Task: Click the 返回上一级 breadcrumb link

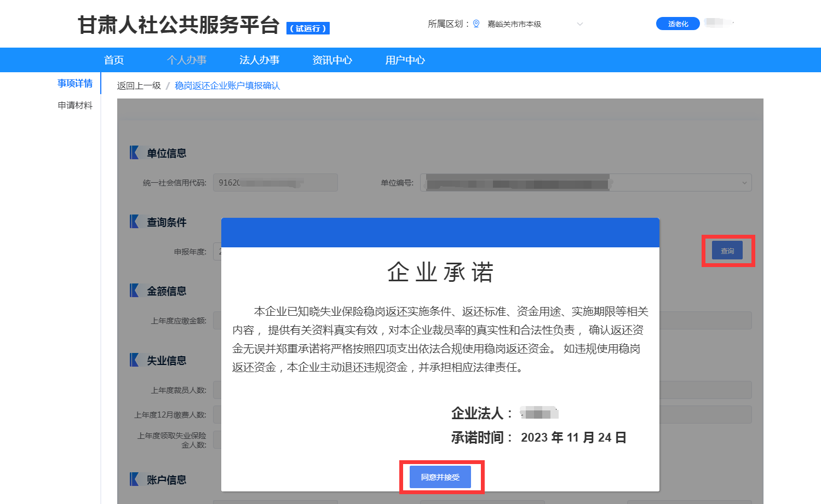Action: pos(139,86)
